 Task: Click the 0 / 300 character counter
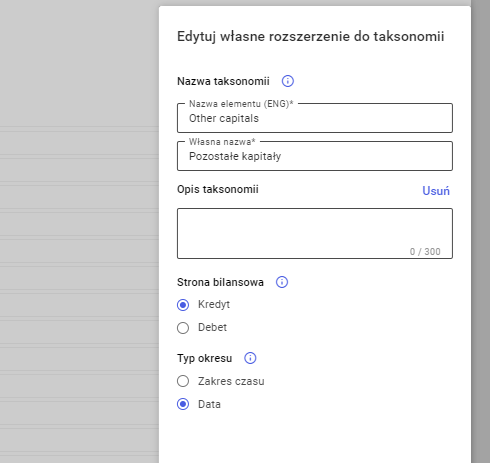[x=425, y=252]
